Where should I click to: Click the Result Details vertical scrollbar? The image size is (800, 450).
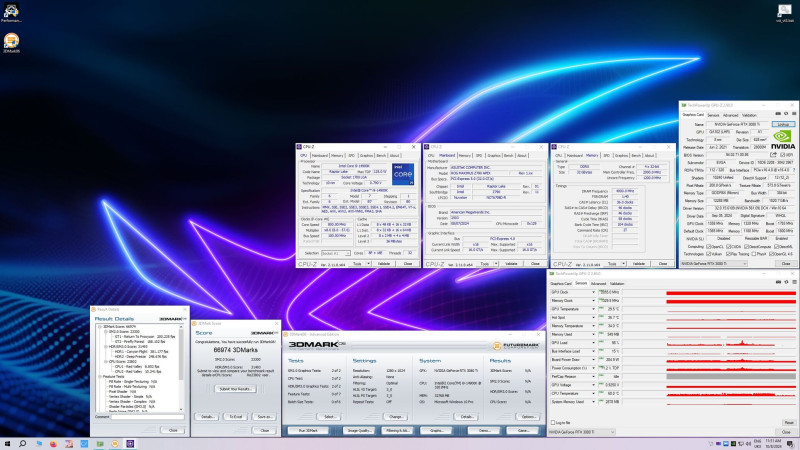[x=181, y=367]
